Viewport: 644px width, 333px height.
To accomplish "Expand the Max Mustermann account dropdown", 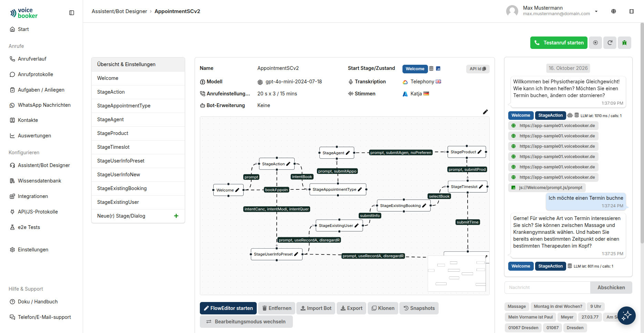I will pyautogui.click(x=596, y=11).
